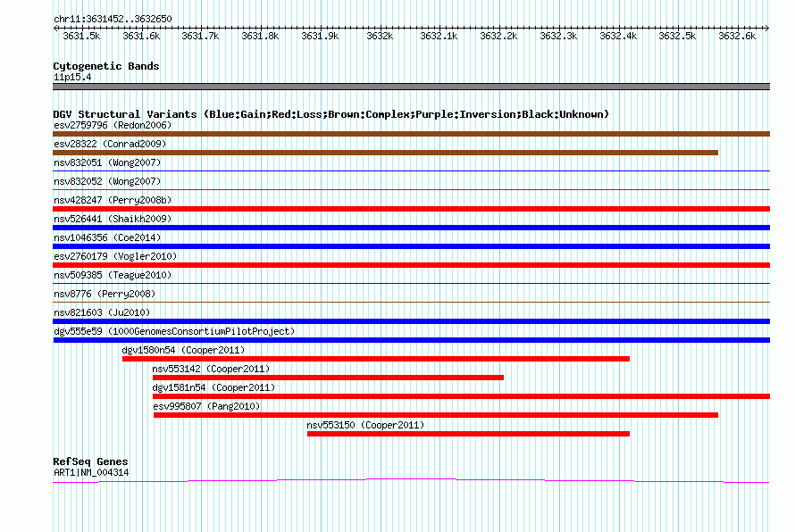The image size is (795, 532).
Task: Click the 3631.7k ruler tick label
Action: (200, 36)
